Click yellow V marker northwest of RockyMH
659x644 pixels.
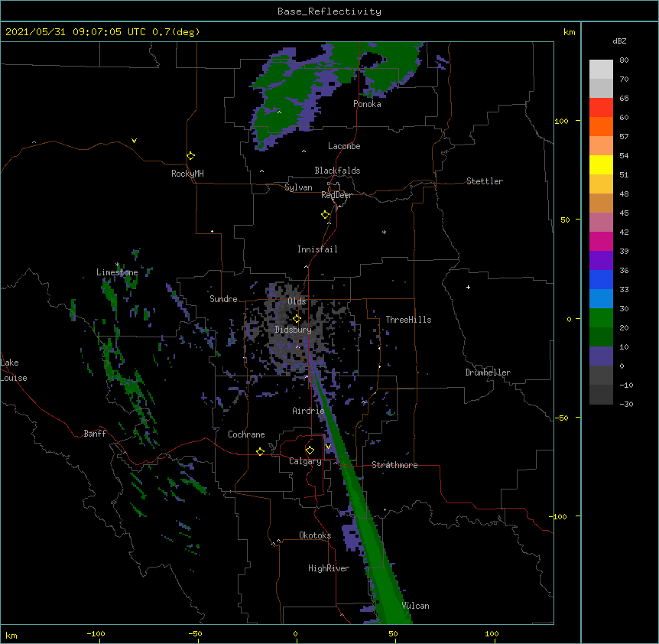[134, 141]
